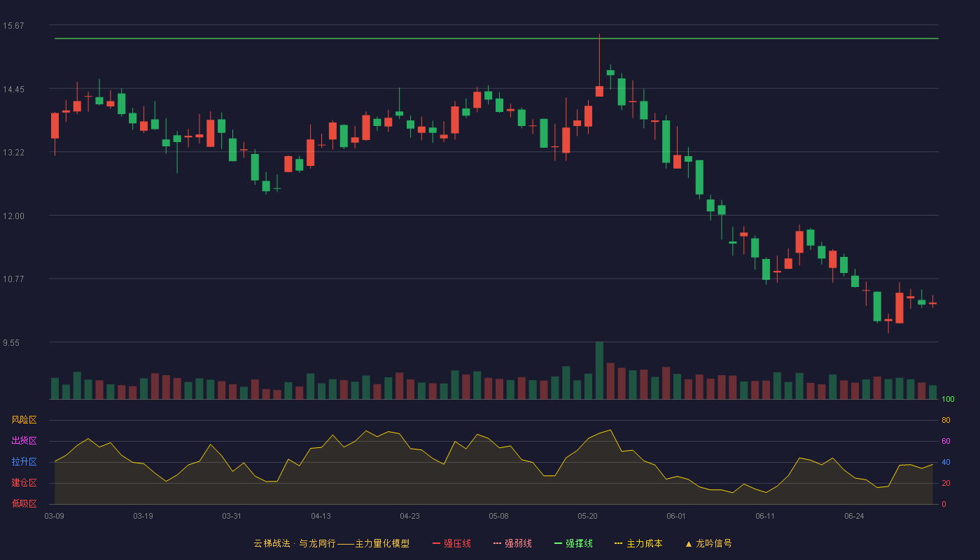The width and height of the screenshot is (980, 560).
Task: Click the 低吸区 zone label
Action: coord(24,504)
